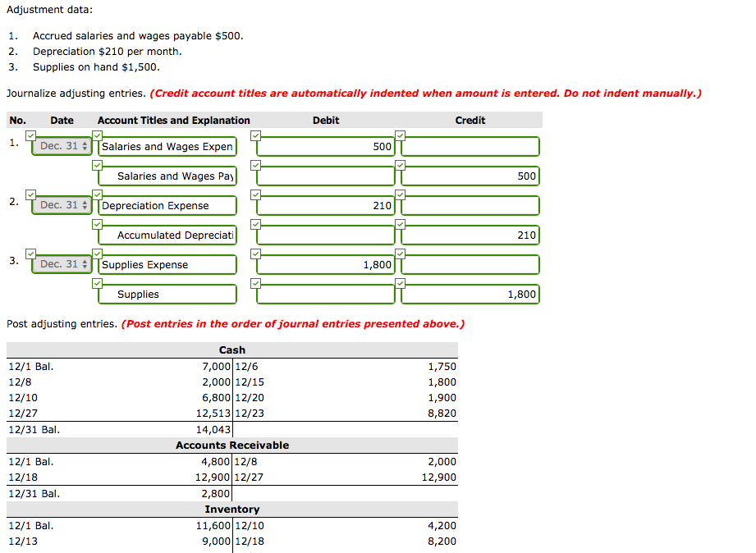Viewport: 756px width, 553px height.
Task: Click checkmark icon on Accumulated Depreciation field
Action: point(98,224)
